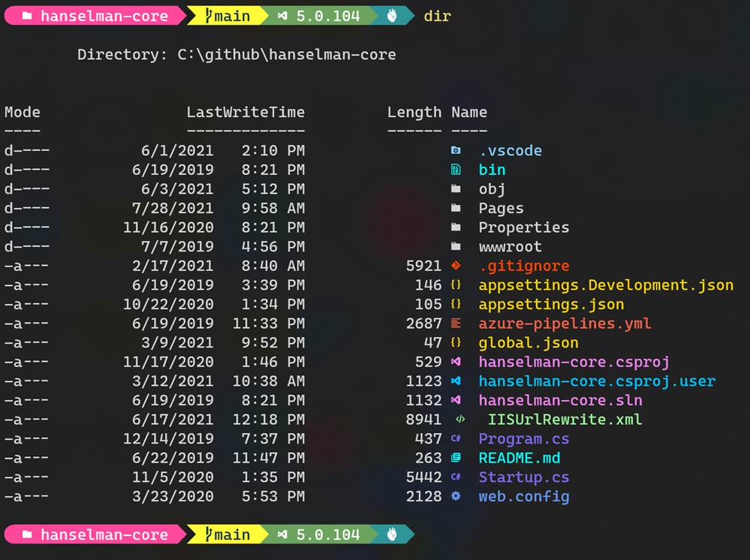Viewport: 750px width, 560px height.
Task: Click the XML code icon beside IISUrlRewrite.xml
Action: 460,420
